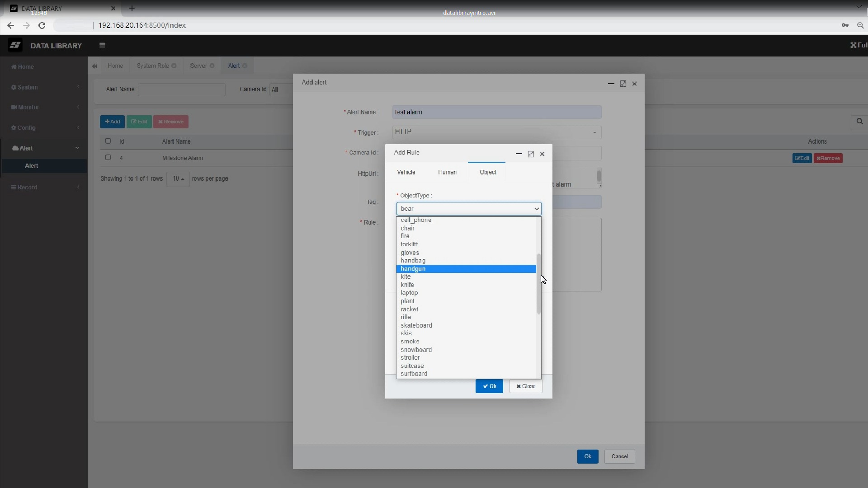This screenshot has width=868, height=488.
Task: Open the saved passwords key icon
Action: (845, 25)
